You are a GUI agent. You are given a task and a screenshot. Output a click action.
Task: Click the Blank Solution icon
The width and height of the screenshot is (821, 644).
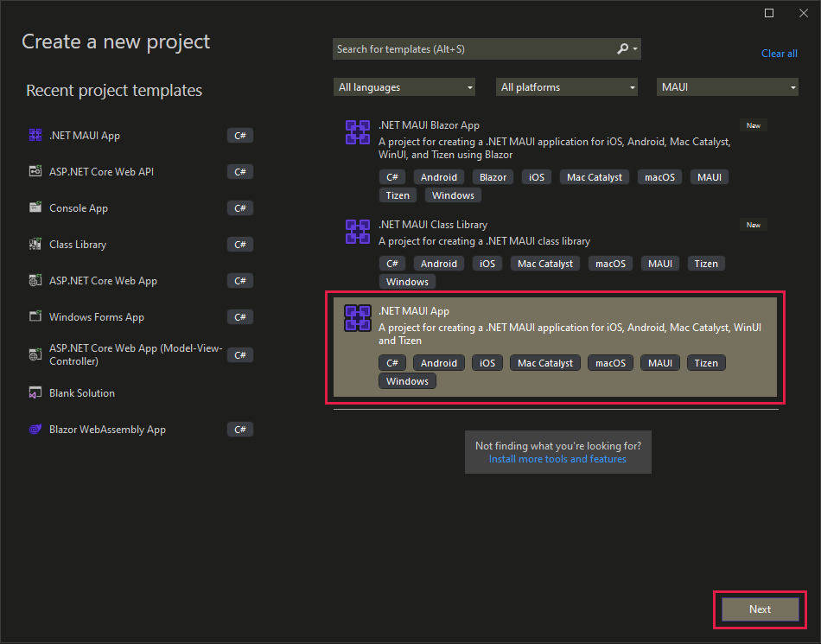(35, 392)
